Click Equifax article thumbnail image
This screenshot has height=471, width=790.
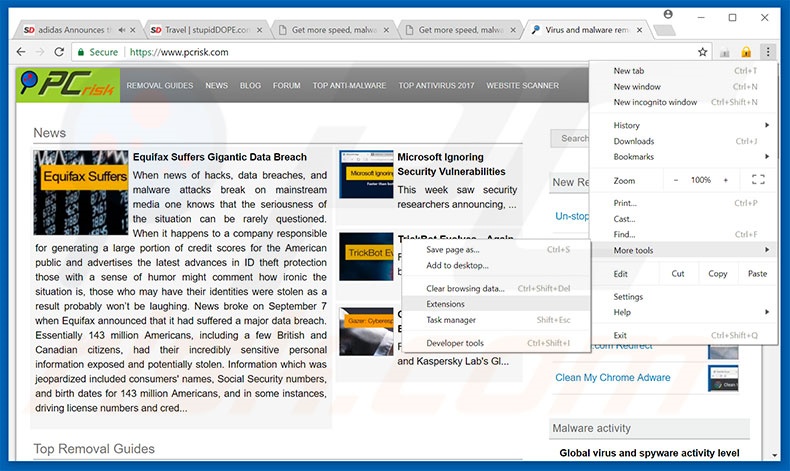coord(81,192)
